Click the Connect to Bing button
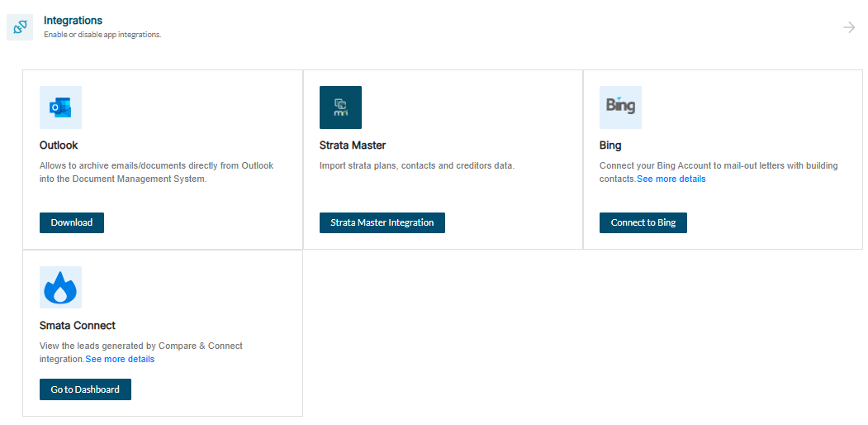Image resolution: width=868 pixels, height=425 pixels. coord(643,222)
